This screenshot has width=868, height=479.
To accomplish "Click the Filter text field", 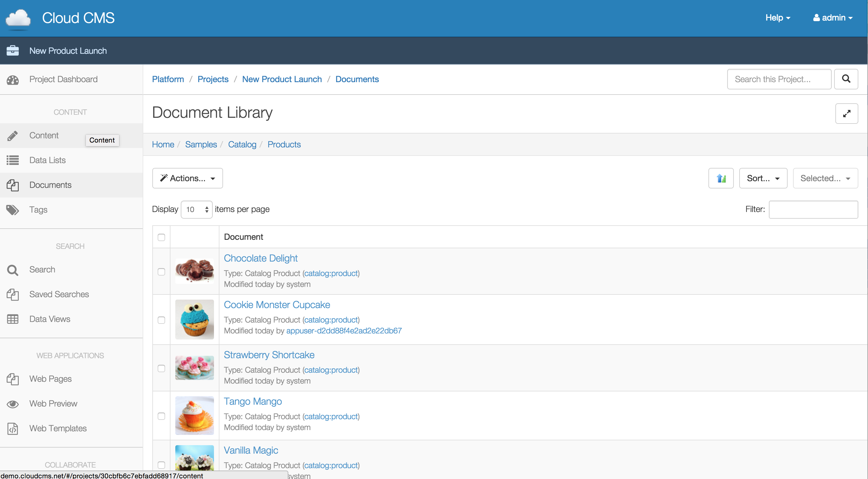I will pos(813,209).
